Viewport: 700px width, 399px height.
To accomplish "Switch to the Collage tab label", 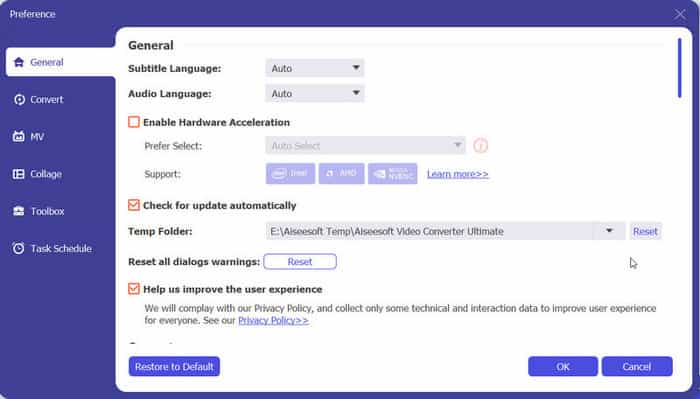I will point(46,174).
